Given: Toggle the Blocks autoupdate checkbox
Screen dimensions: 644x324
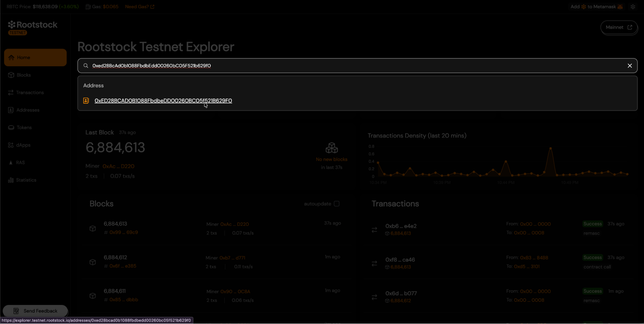Looking at the screenshot, I should click(336, 204).
